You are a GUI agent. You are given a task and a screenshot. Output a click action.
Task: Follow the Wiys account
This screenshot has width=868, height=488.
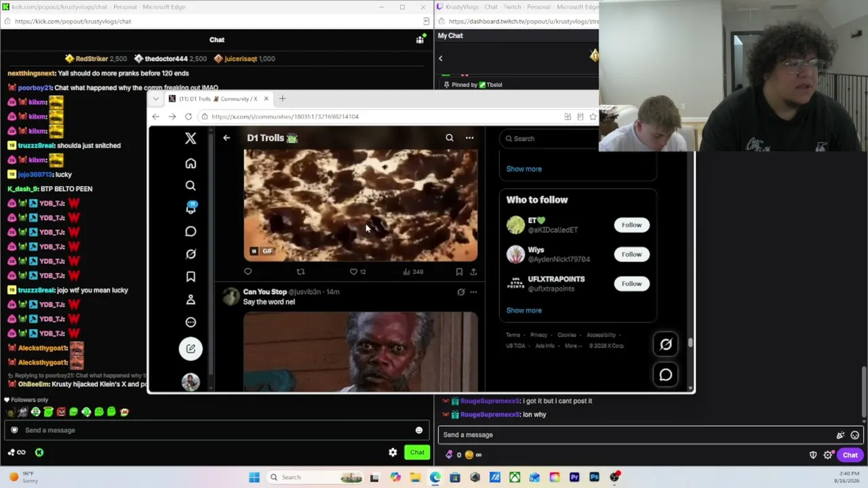631,254
